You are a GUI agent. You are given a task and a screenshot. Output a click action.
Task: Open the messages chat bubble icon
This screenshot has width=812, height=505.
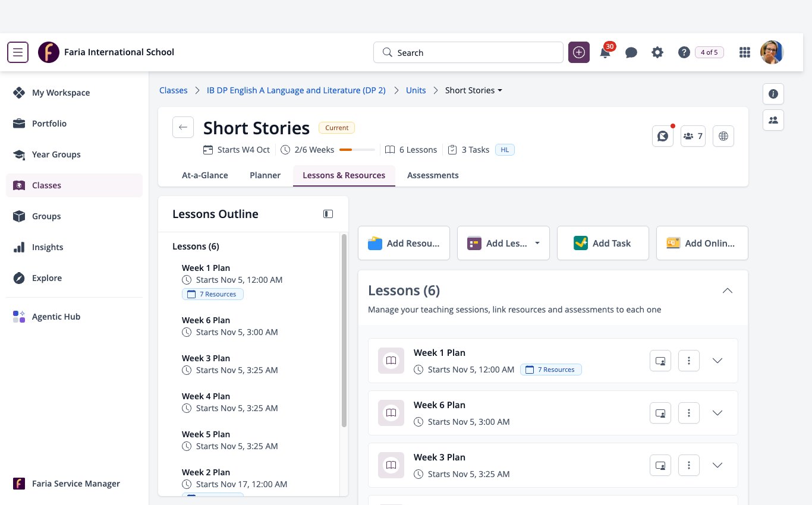[x=631, y=52]
